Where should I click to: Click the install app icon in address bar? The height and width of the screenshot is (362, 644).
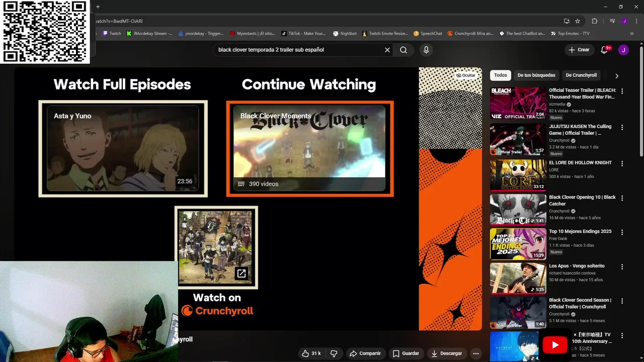pyautogui.click(x=567, y=21)
